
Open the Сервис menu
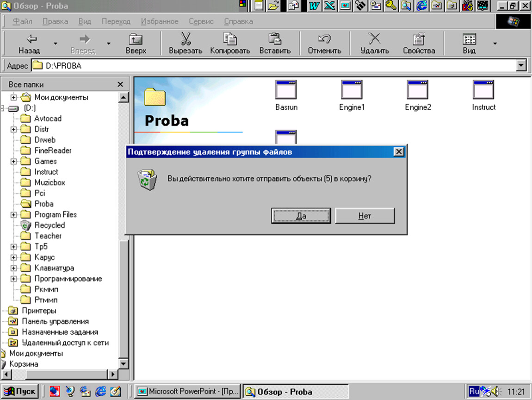pyautogui.click(x=201, y=21)
